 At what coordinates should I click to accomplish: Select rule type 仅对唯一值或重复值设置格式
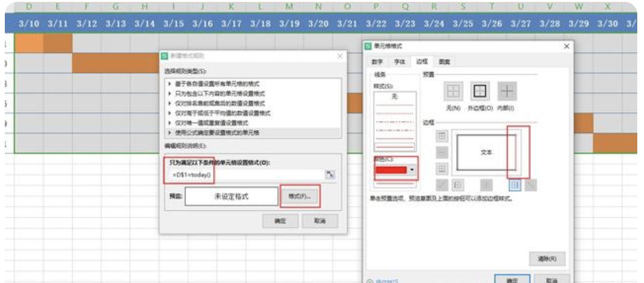(253, 123)
